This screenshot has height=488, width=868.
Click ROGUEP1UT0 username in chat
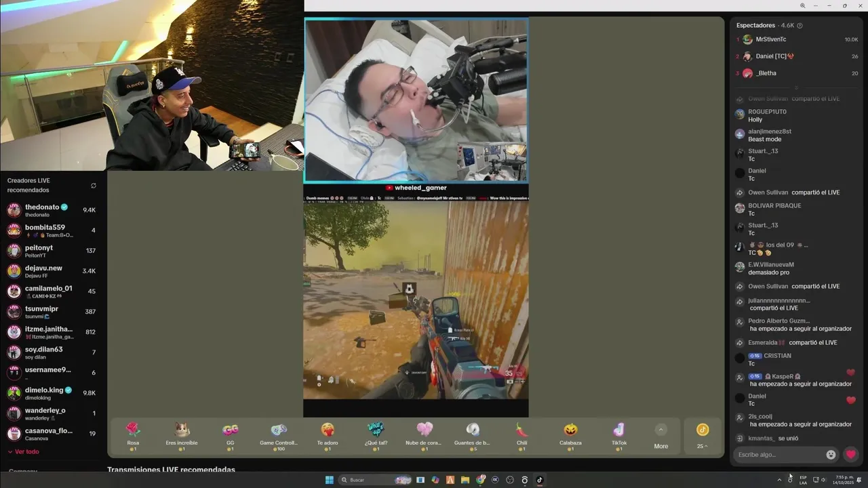click(767, 112)
